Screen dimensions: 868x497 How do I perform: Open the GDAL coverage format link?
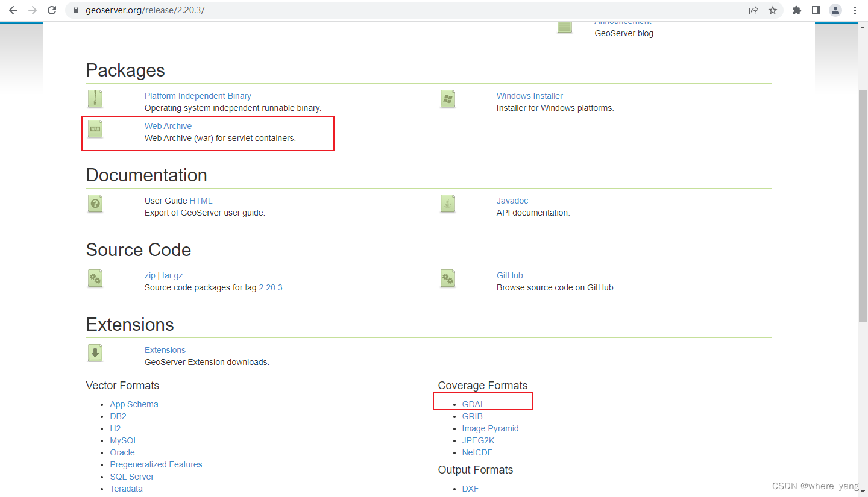tap(474, 404)
